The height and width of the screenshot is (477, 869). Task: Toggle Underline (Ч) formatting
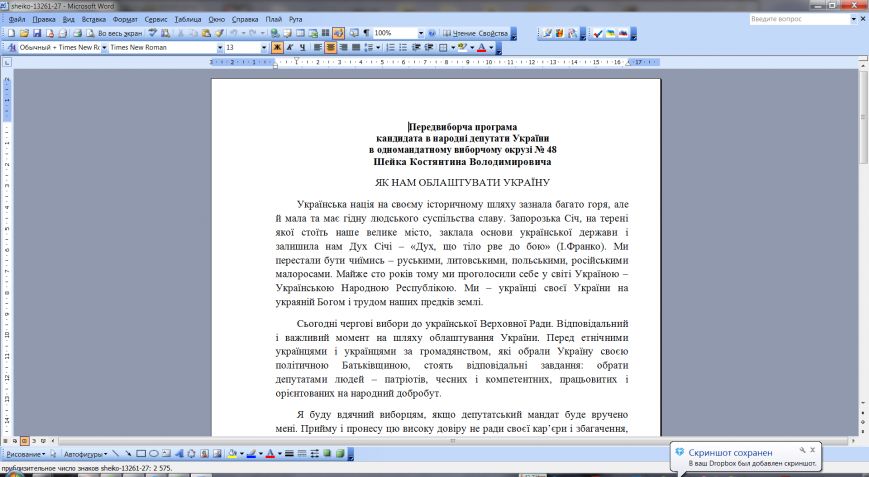point(302,48)
